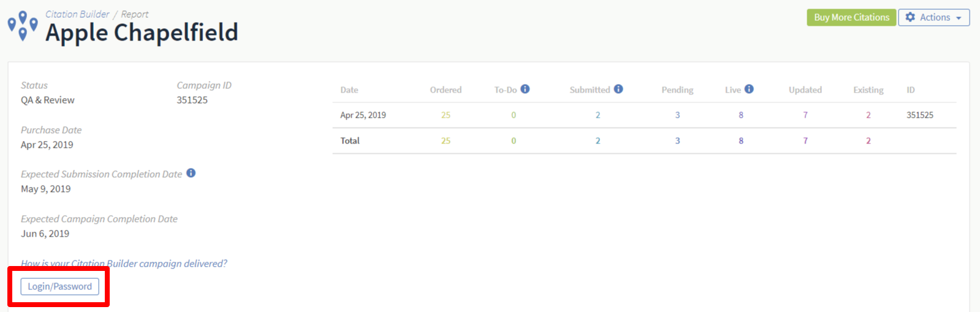This screenshot has width=980, height=312.
Task: Click the Existing column header
Action: click(x=868, y=90)
